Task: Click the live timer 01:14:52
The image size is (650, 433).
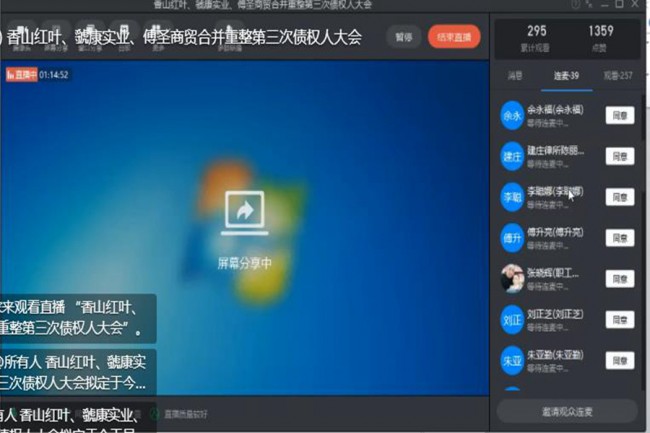Action: coord(53,75)
